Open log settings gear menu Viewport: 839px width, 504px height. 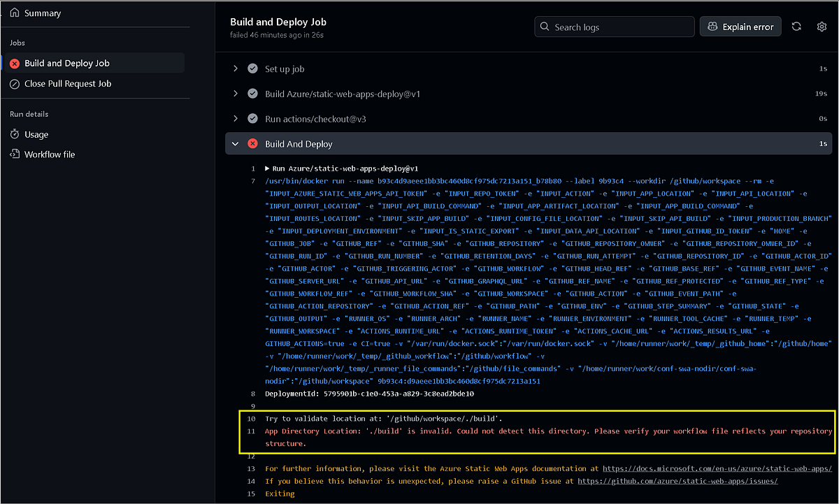click(x=822, y=27)
